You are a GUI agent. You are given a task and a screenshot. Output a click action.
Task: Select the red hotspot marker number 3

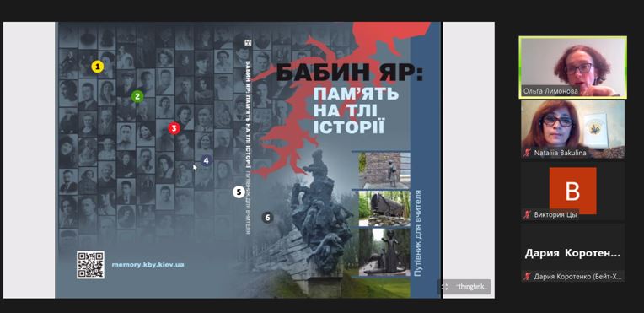(x=174, y=128)
